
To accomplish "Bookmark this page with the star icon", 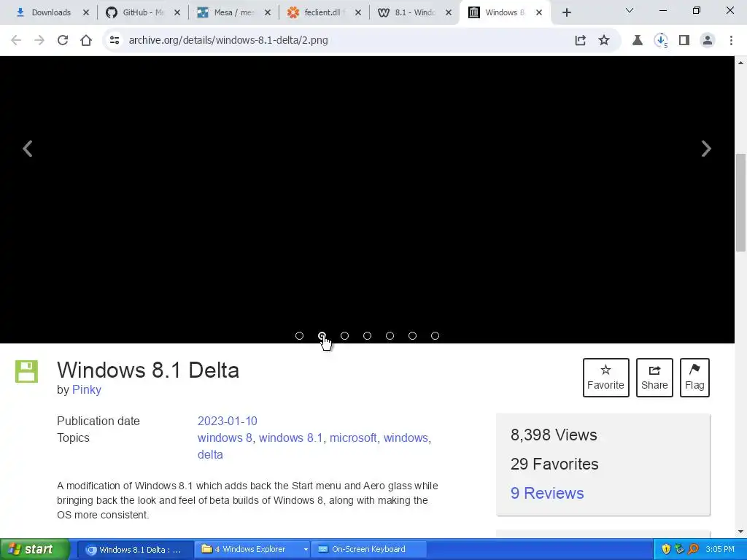I will coord(604,41).
